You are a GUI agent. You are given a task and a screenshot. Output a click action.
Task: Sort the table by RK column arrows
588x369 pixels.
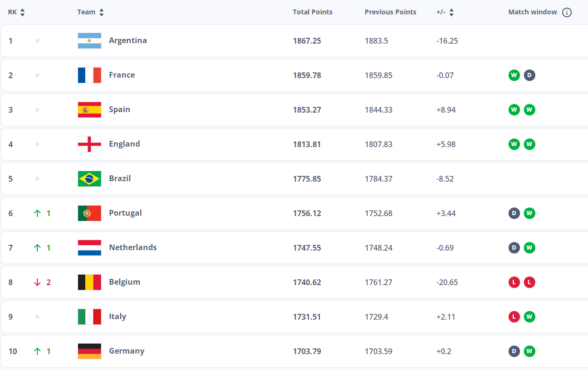23,12
